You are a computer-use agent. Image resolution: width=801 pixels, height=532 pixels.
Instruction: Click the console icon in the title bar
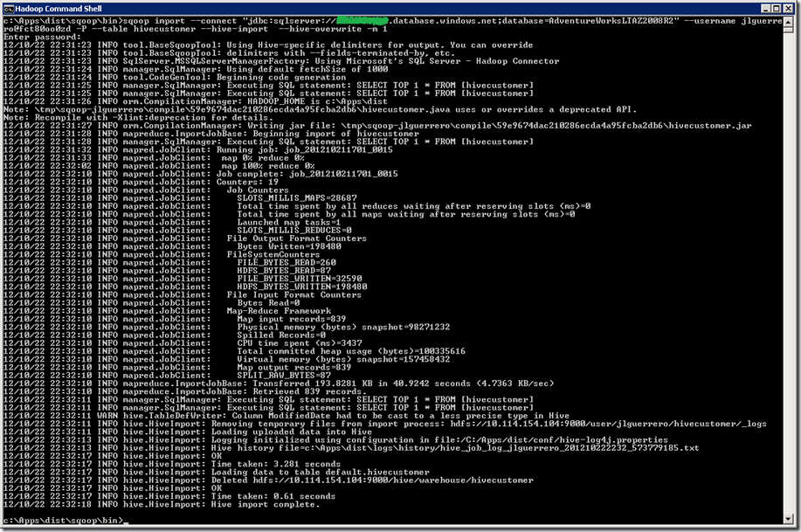pos(9,7)
